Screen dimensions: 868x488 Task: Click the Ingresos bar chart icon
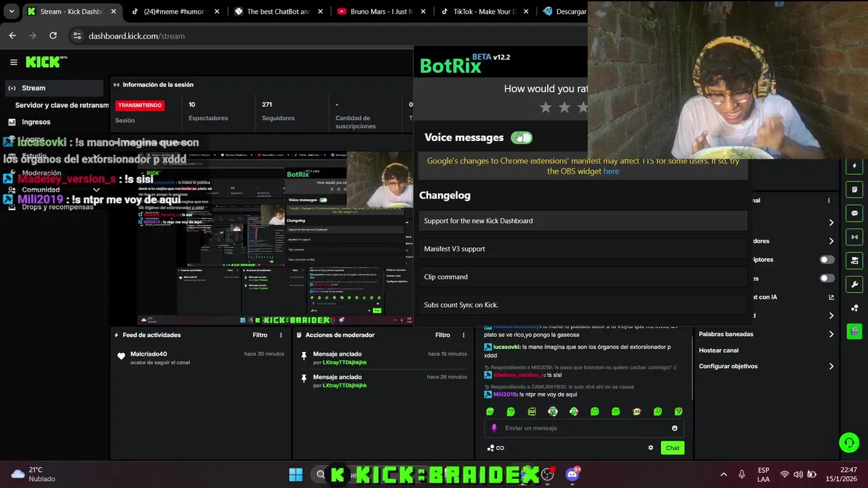(x=12, y=122)
